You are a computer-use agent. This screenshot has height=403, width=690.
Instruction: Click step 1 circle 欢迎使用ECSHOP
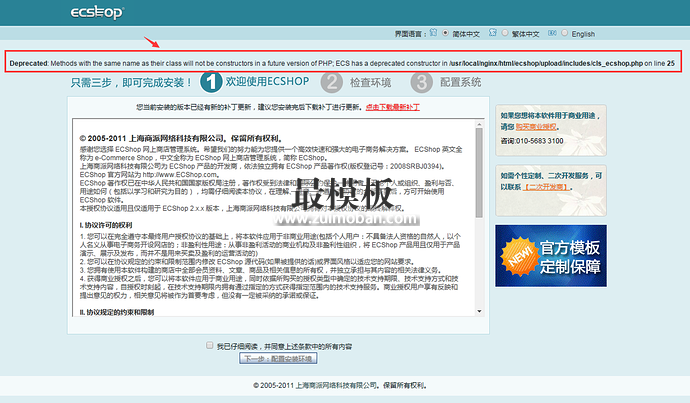pos(211,82)
